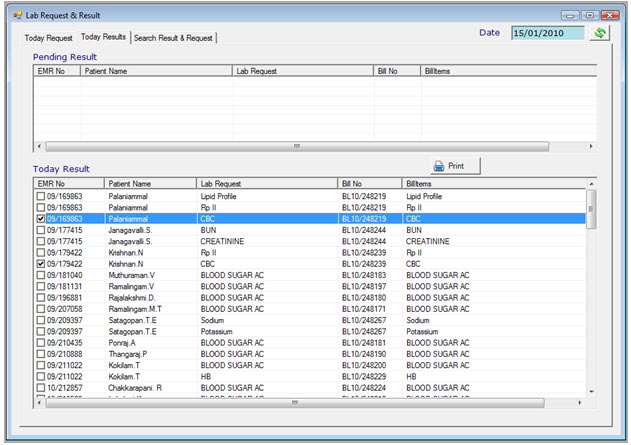The height and width of the screenshot is (445, 631).
Task: Check the Krishnan.N Rp II row checkbox
Action: (41, 253)
